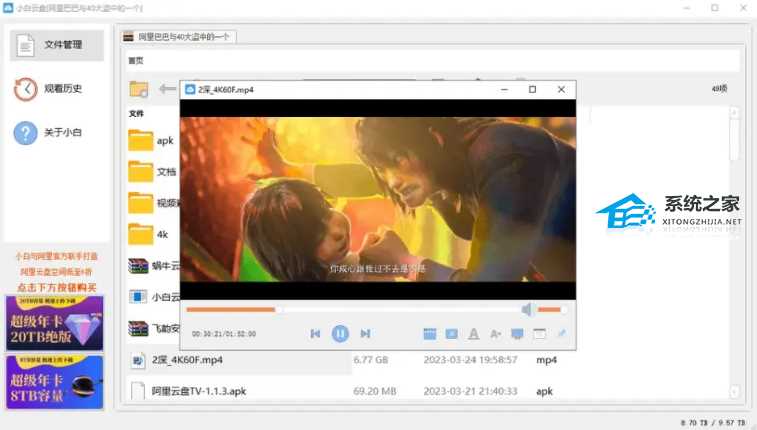Image resolution: width=757 pixels, height=430 pixels.
Task: Open subtitle font settings with the underlined A icon
Action: coord(474,333)
